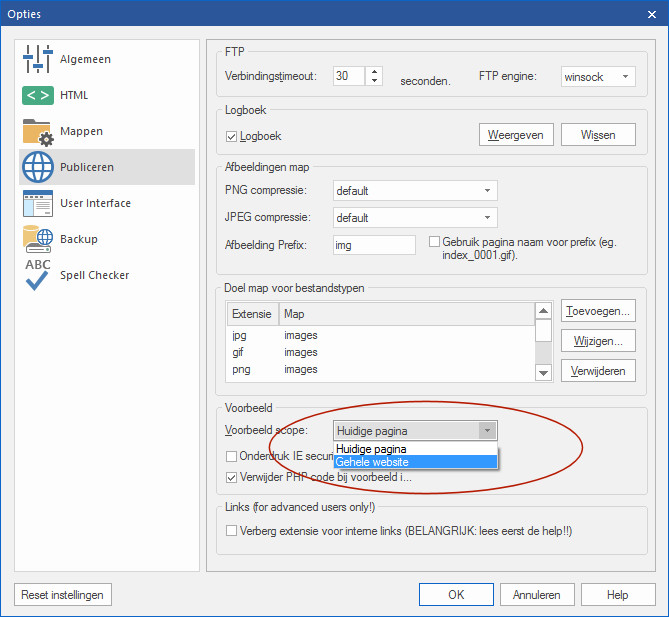Toggle the Logboek checkbox

[x=232, y=135]
